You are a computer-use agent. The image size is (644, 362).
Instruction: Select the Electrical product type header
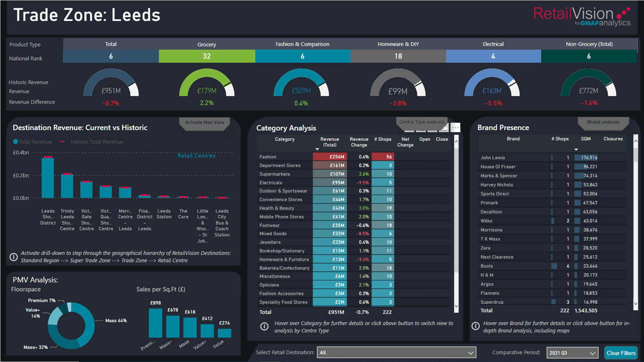493,44
